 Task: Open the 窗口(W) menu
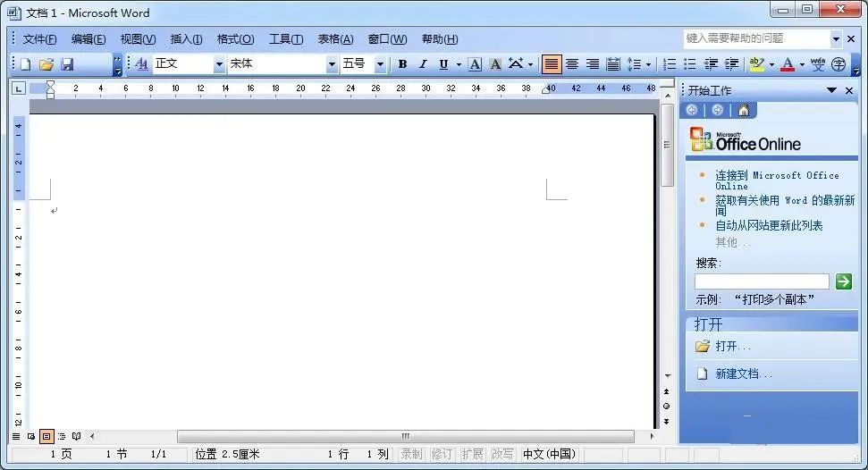[x=387, y=39]
